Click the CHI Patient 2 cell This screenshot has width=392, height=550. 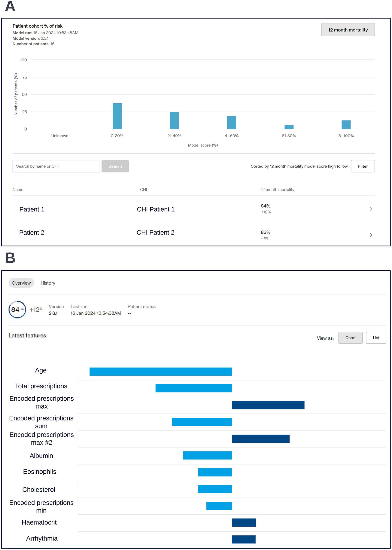pyautogui.click(x=155, y=232)
